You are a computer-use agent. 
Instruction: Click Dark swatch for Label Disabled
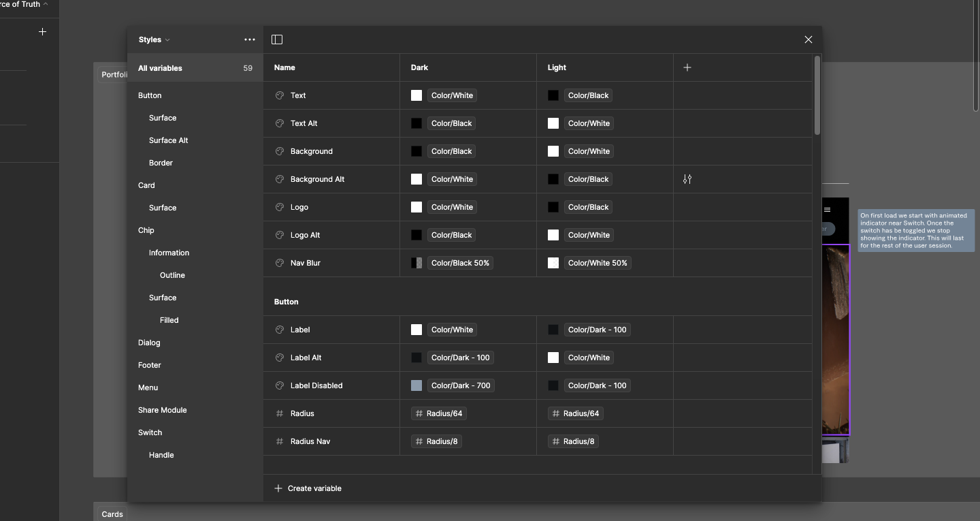416,385
